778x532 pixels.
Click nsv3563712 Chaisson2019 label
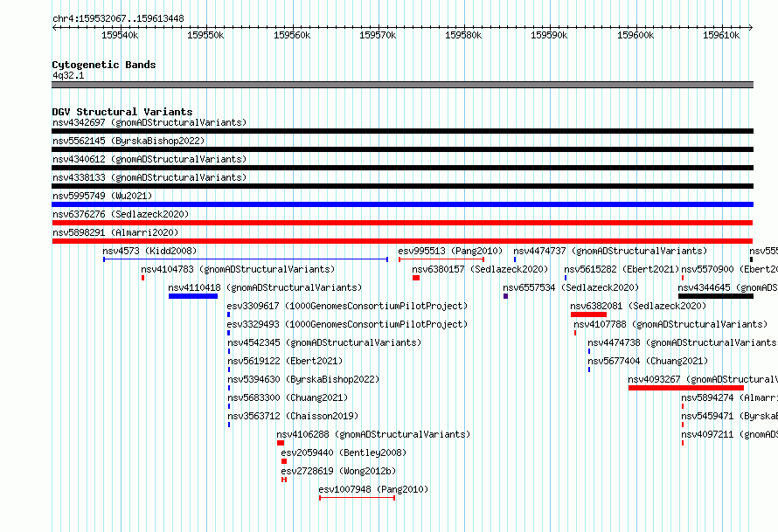(x=293, y=416)
